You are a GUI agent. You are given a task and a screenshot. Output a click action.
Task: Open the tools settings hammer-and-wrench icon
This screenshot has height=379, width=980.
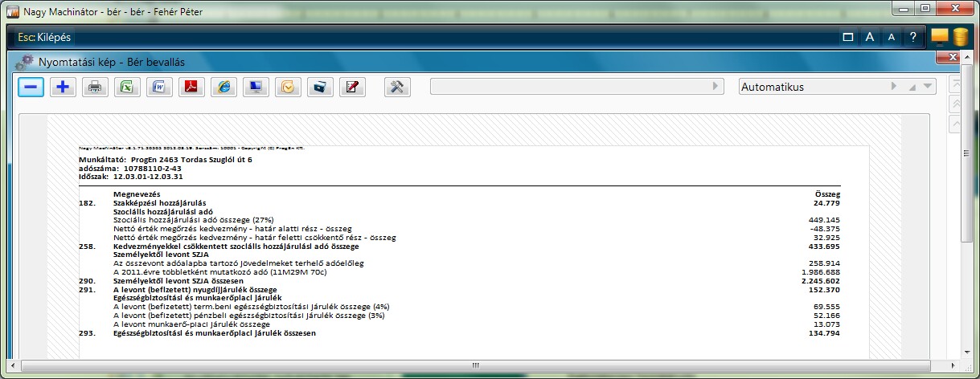tap(397, 87)
